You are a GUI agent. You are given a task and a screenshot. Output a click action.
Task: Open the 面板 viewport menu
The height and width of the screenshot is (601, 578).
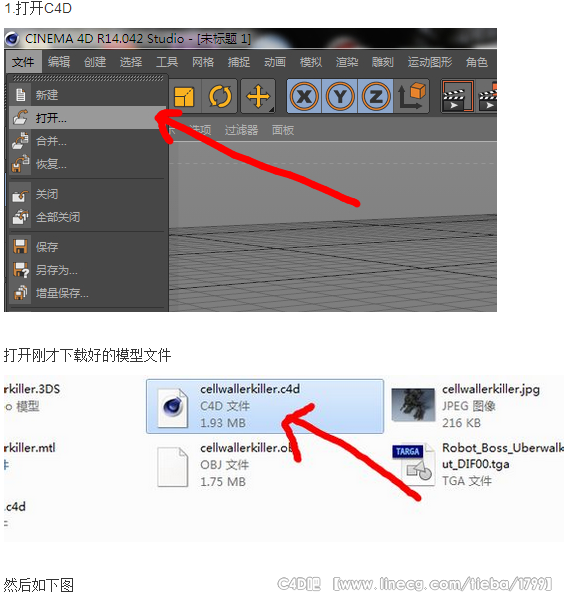[283, 130]
